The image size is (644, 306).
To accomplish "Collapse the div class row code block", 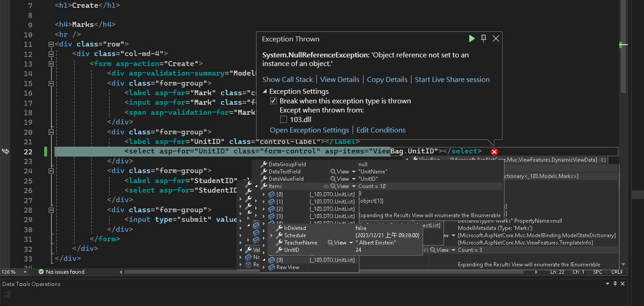I will coord(50,45).
